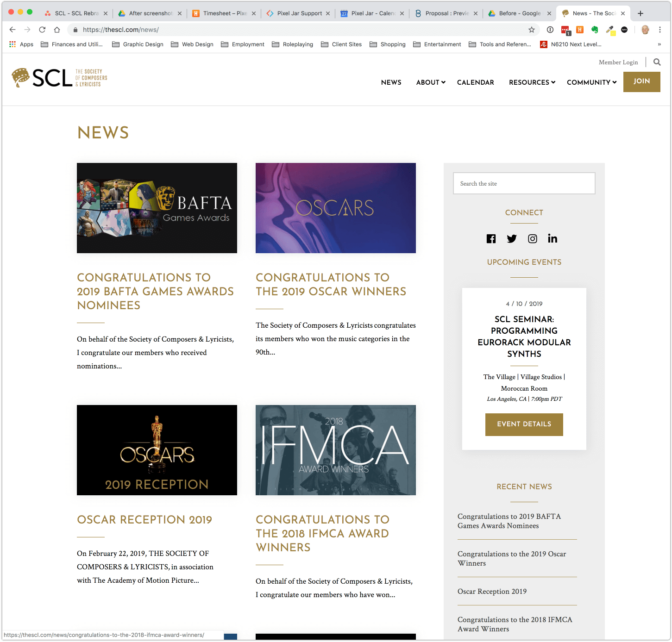Expand the Community menu dropdown

click(592, 82)
